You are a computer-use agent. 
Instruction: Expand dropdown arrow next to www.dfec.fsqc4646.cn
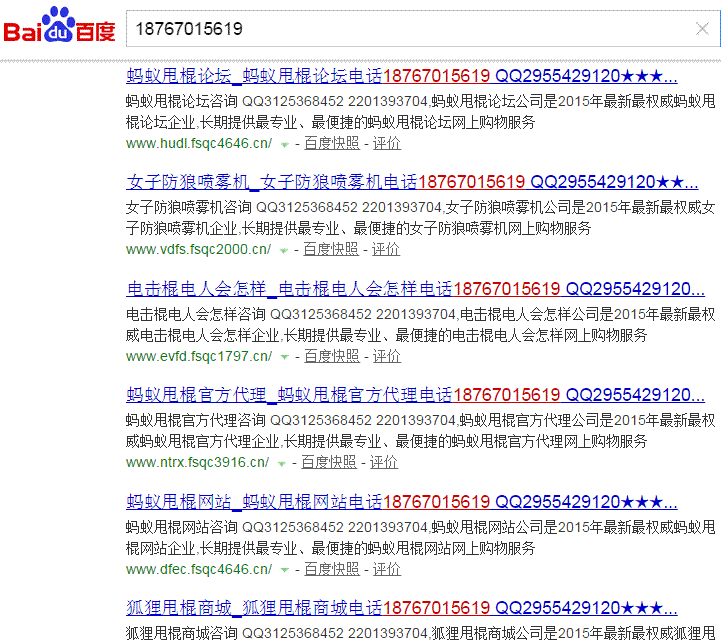point(285,570)
